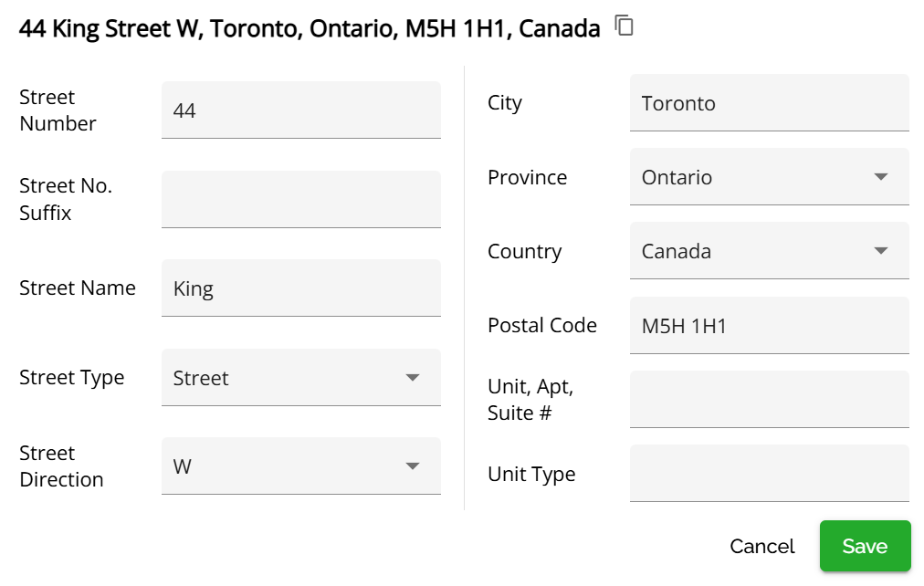The height and width of the screenshot is (586, 924).
Task: Select Ontario in the Province box
Action: click(x=677, y=177)
